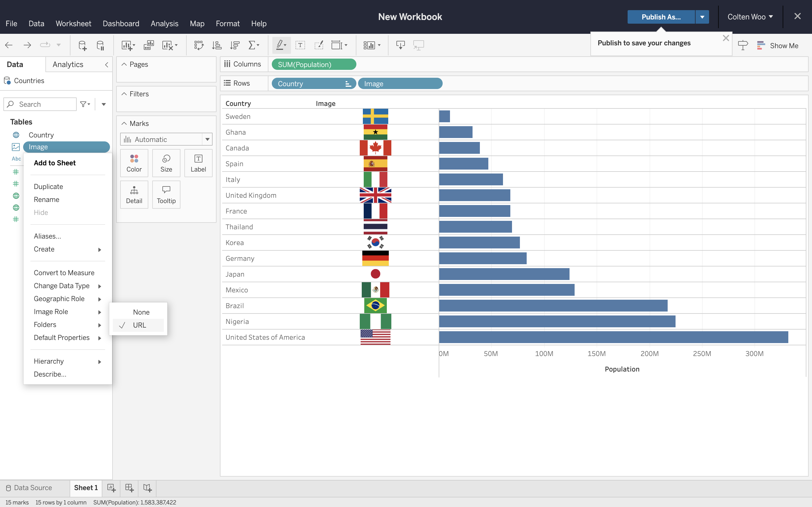Click the Publish As button
Viewport: 812px width, 507px height.
(x=661, y=17)
